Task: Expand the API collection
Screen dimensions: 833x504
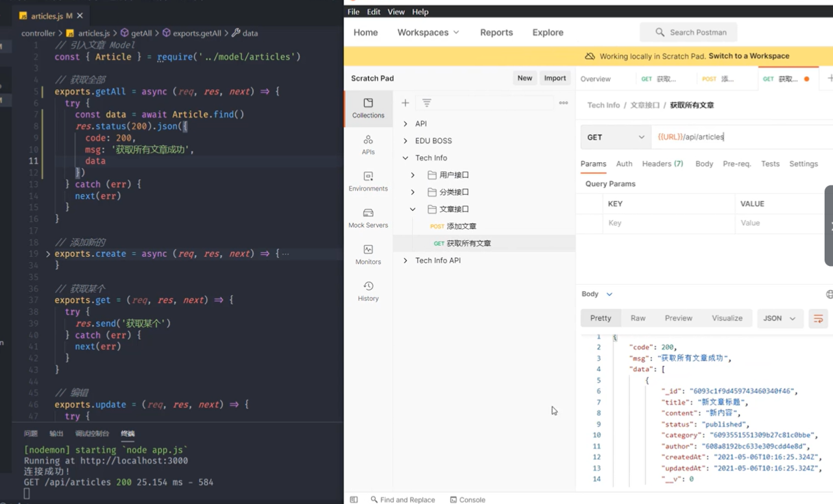Action: (405, 123)
